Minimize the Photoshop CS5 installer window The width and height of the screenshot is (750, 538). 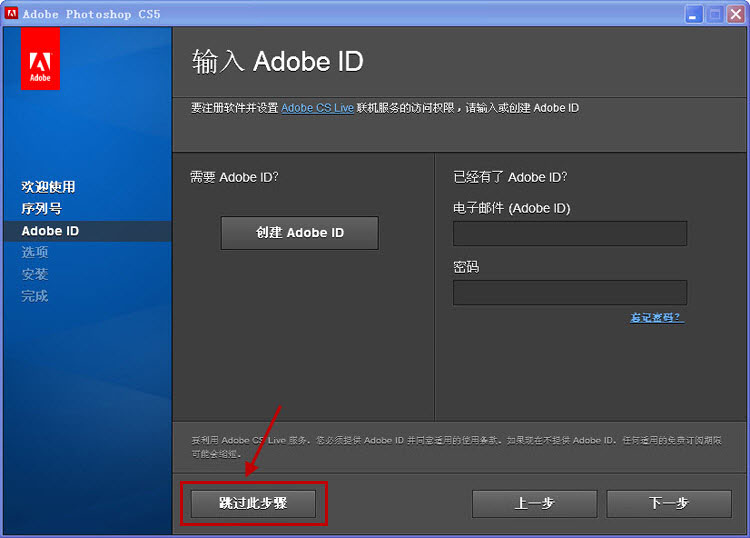pos(694,14)
